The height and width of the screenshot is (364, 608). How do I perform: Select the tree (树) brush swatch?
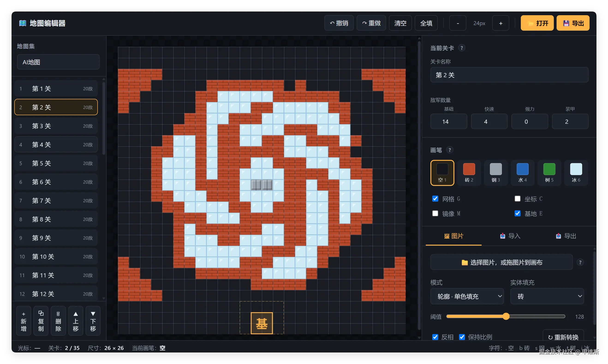[x=549, y=173]
